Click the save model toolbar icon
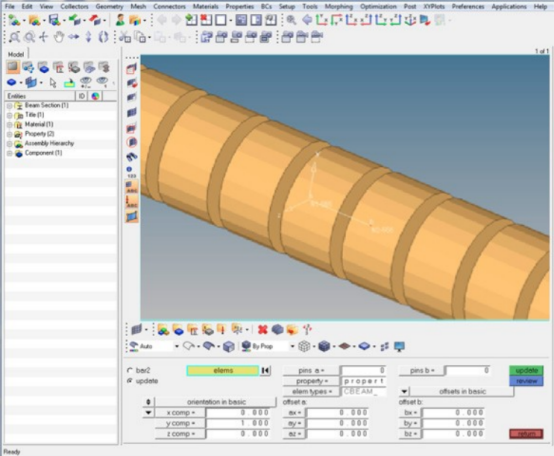Image resolution: width=554 pixels, height=456 pixels. point(55,20)
